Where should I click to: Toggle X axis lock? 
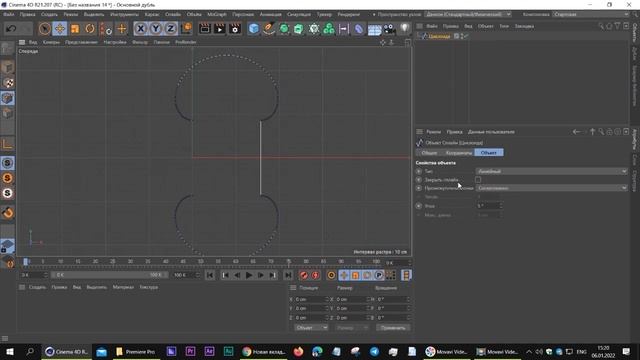click(x=140, y=29)
